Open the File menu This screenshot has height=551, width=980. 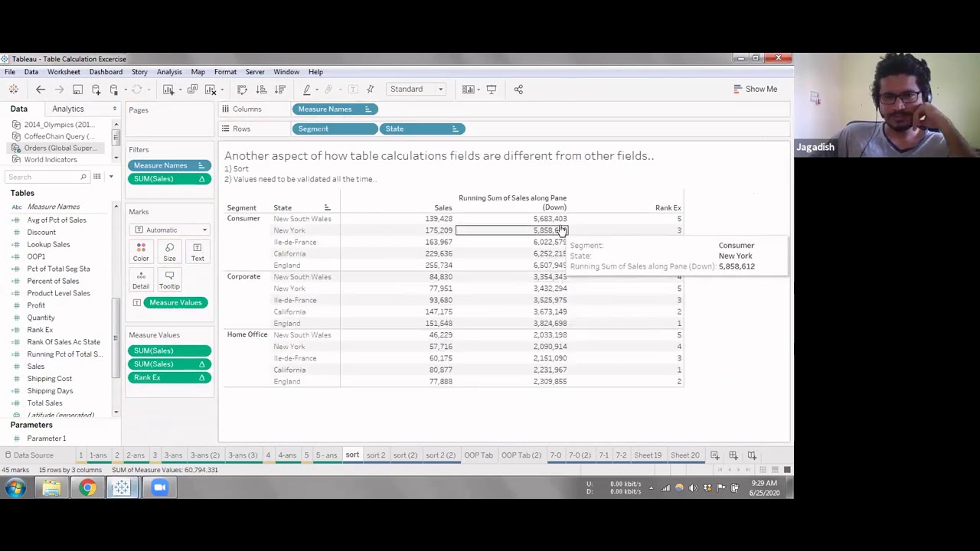point(10,72)
